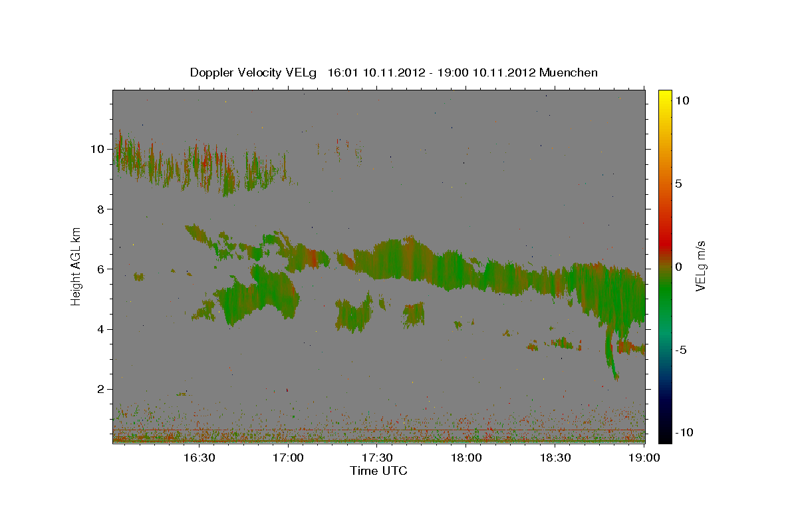Click the 19:00 time tick label

click(x=644, y=458)
